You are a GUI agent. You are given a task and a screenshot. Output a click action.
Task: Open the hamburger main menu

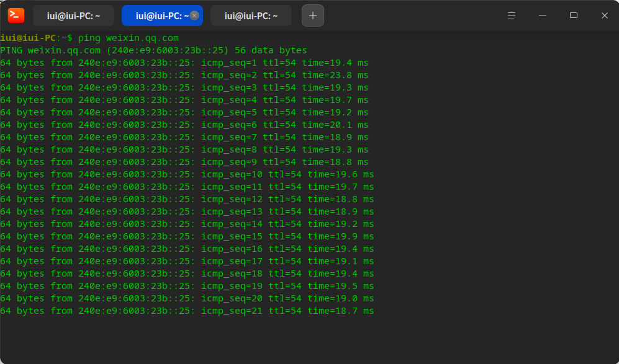[x=511, y=16]
